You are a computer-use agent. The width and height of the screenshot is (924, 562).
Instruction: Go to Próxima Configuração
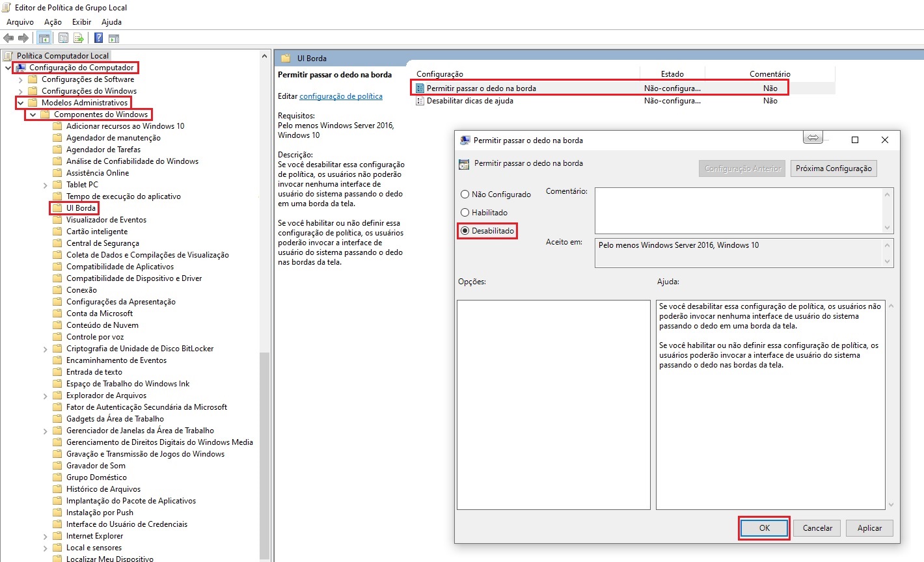coord(834,168)
